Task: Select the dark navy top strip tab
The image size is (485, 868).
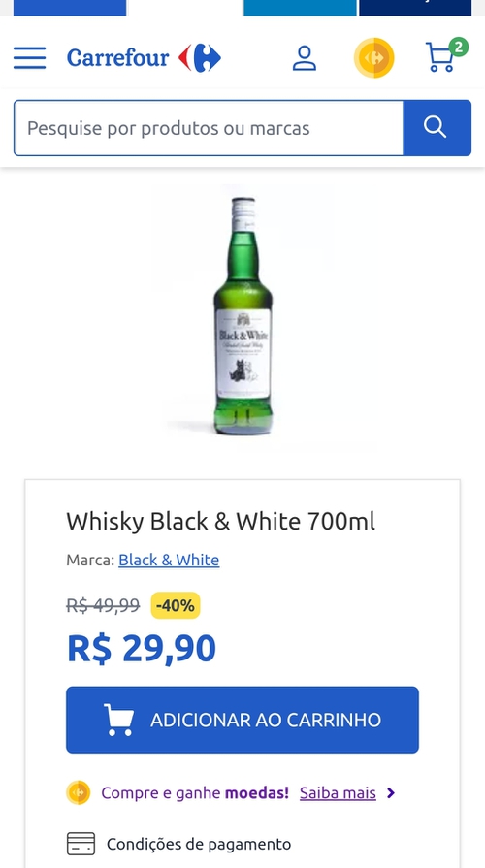Action: coord(415,8)
